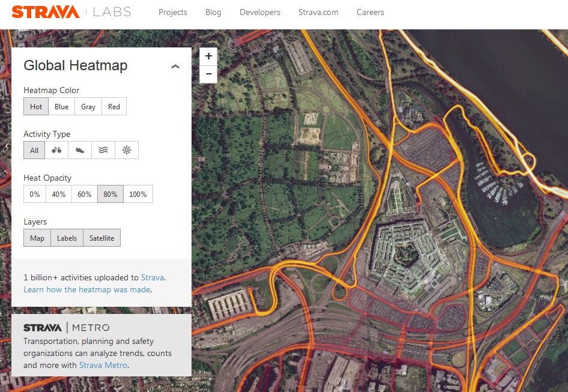Open the Careers page

[x=370, y=12]
